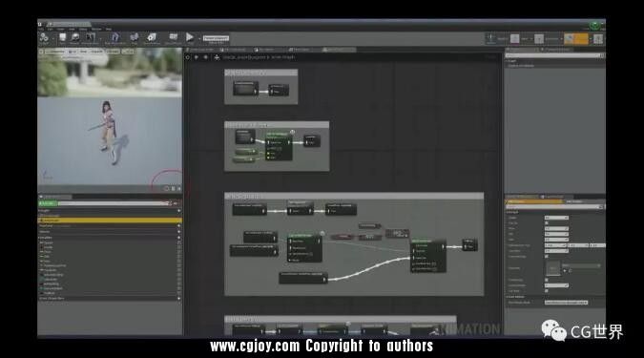Toggle the checkbox above the asset thumbnail
The height and width of the screenshot is (358, 644).
point(547,257)
